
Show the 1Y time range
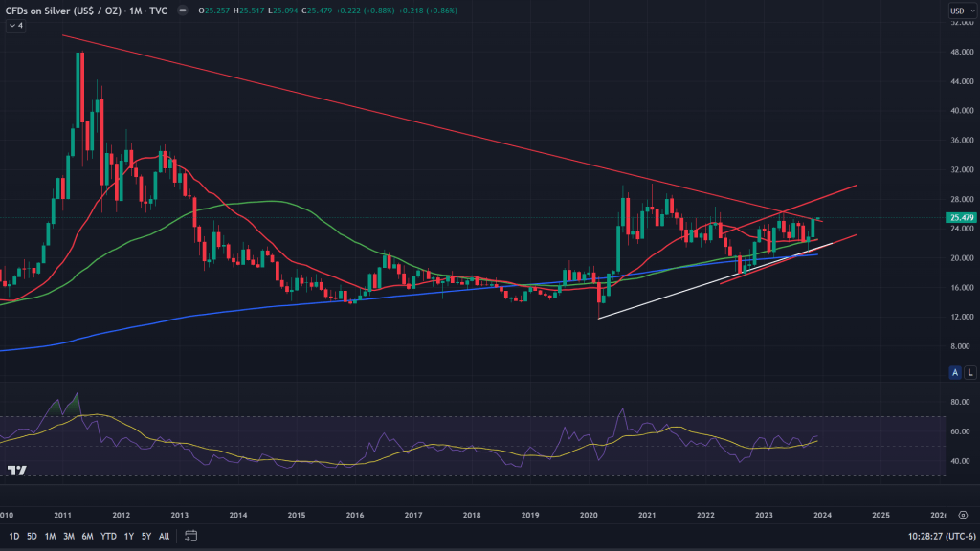(128, 536)
